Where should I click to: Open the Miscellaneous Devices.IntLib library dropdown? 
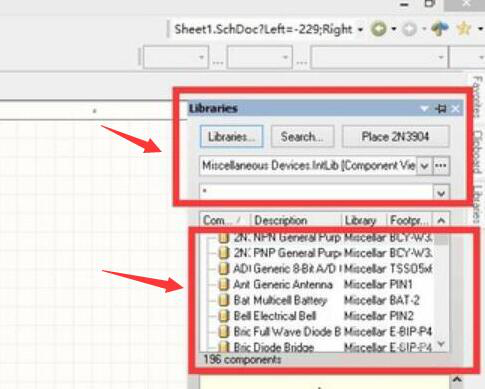coord(424,166)
